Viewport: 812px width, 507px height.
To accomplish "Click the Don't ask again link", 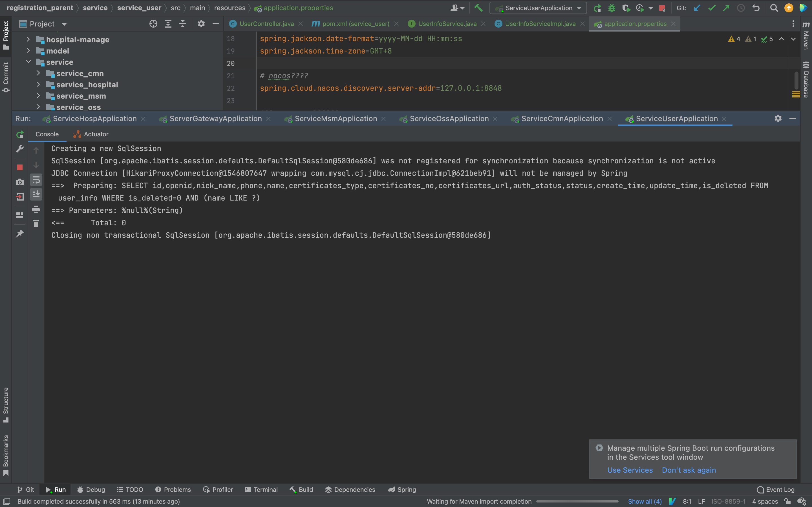I will tap(689, 470).
